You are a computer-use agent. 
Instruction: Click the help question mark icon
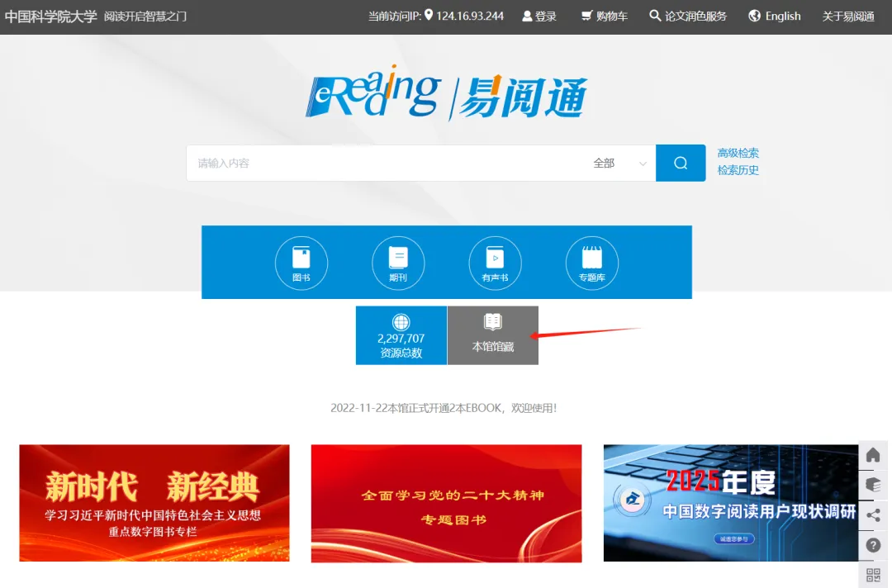(873, 545)
